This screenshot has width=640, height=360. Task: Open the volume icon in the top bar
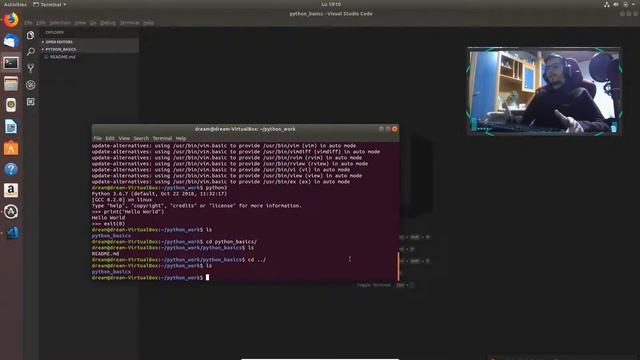(616, 4)
